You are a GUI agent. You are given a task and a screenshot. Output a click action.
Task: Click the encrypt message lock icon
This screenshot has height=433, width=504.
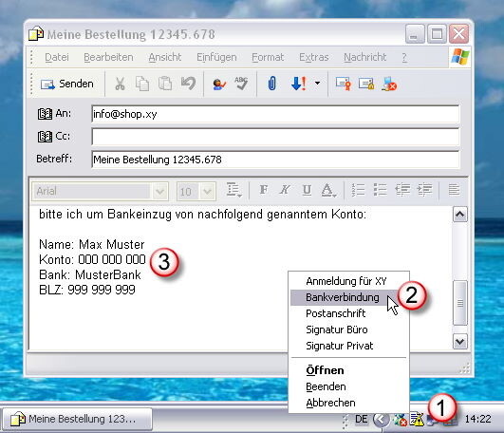[x=366, y=84]
